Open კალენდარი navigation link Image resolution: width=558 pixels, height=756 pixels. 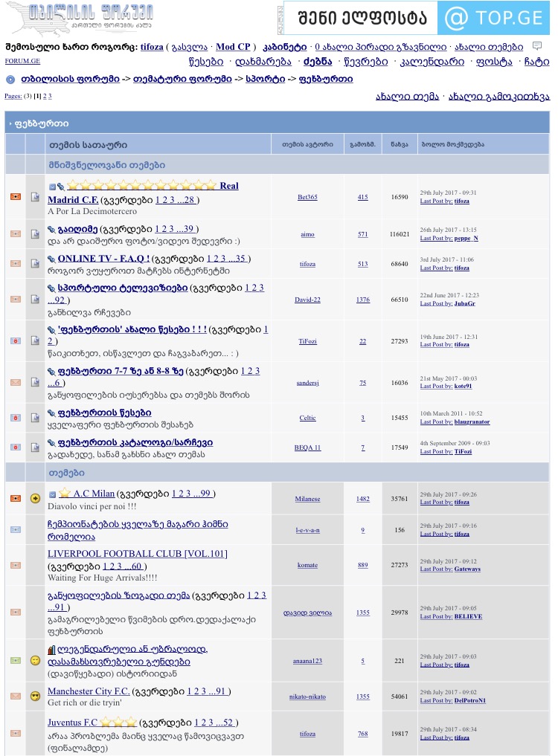pos(432,62)
